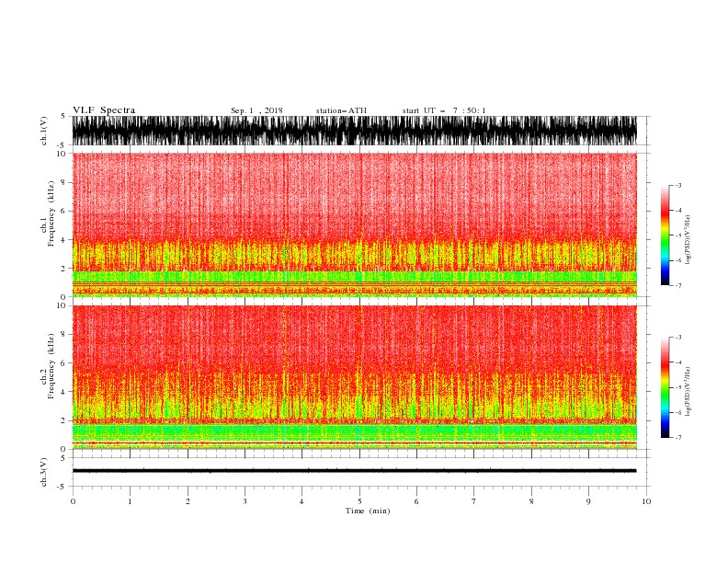Screen dimensions: 728x563
Task: Click the -5 tick of ch.1(V) axis
Action: (63, 145)
